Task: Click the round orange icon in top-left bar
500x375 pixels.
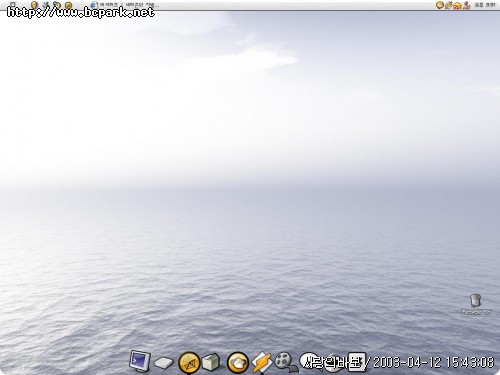Action: pos(68,5)
